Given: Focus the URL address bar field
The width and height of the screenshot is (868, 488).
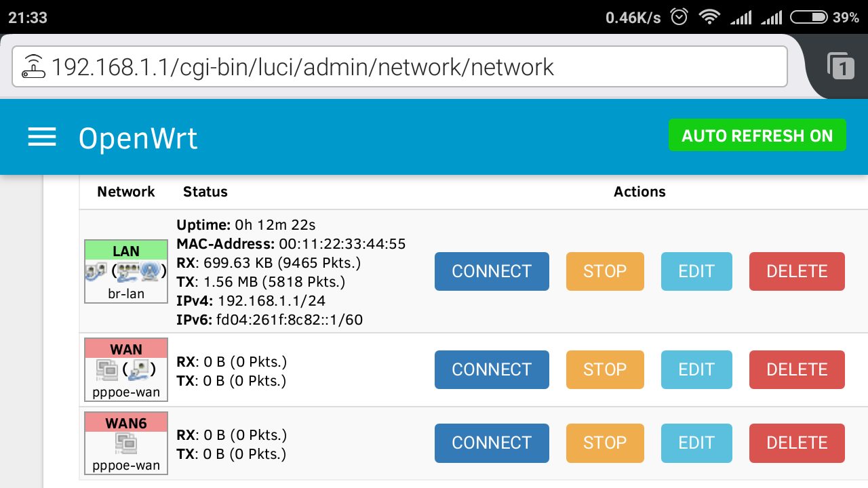Looking at the screenshot, I should 400,66.
